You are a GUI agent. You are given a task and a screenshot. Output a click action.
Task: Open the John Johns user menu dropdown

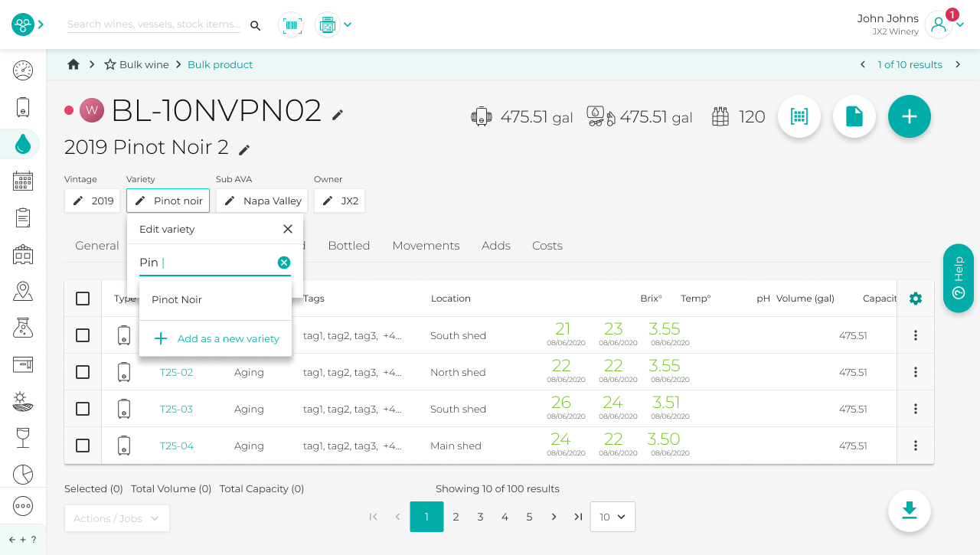960,24
